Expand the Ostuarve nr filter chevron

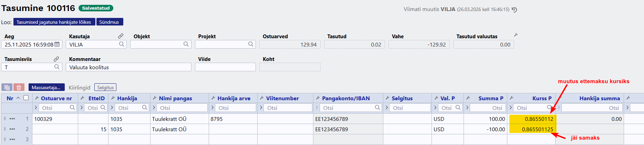(36, 108)
